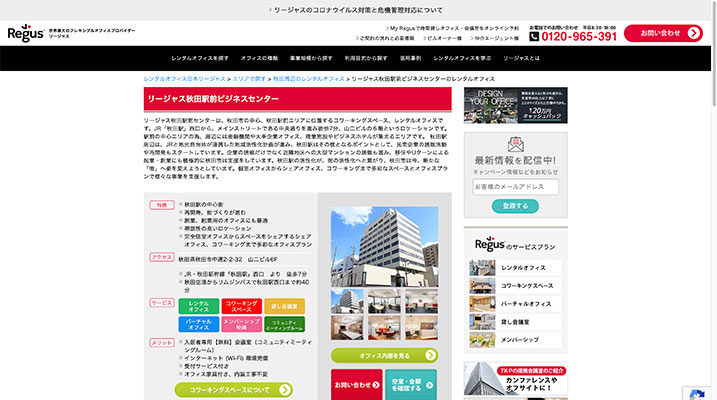
Task: Open sidebar メンバーシップ service plan
Action: 515,340
